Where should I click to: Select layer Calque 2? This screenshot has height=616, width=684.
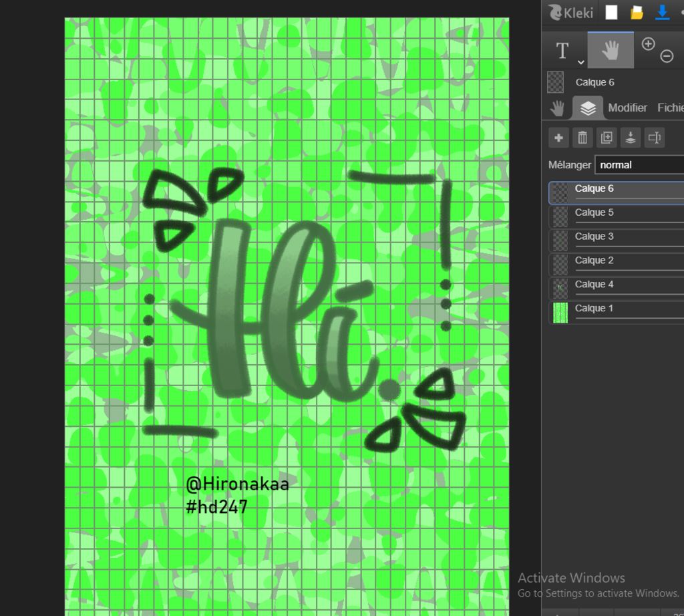pos(616,265)
